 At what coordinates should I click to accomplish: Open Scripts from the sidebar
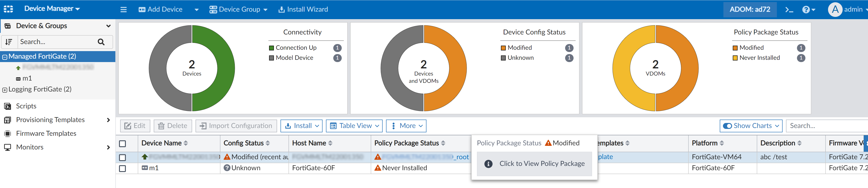coord(26,106)
